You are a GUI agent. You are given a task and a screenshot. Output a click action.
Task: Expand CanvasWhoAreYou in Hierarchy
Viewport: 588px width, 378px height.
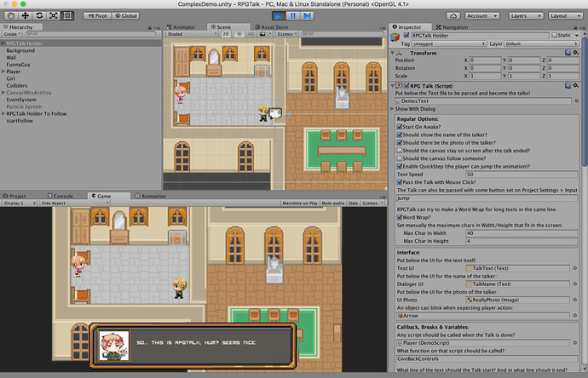click(3, 93)
